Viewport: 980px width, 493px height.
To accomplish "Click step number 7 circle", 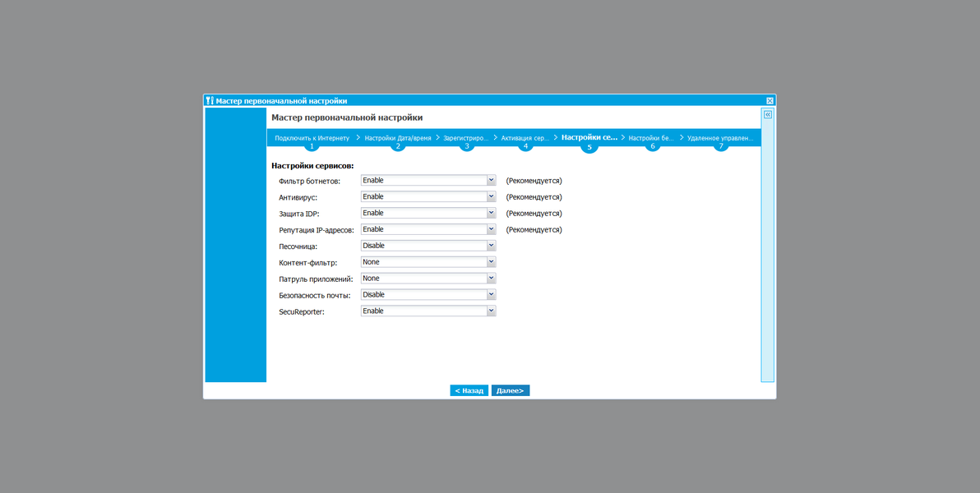I will [721, 147].
